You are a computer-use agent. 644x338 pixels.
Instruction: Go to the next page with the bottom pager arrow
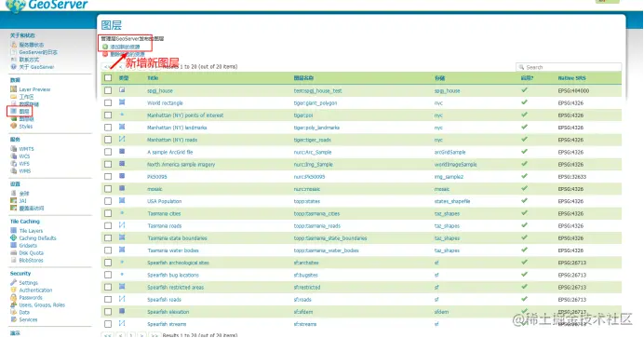pos(141,335)
